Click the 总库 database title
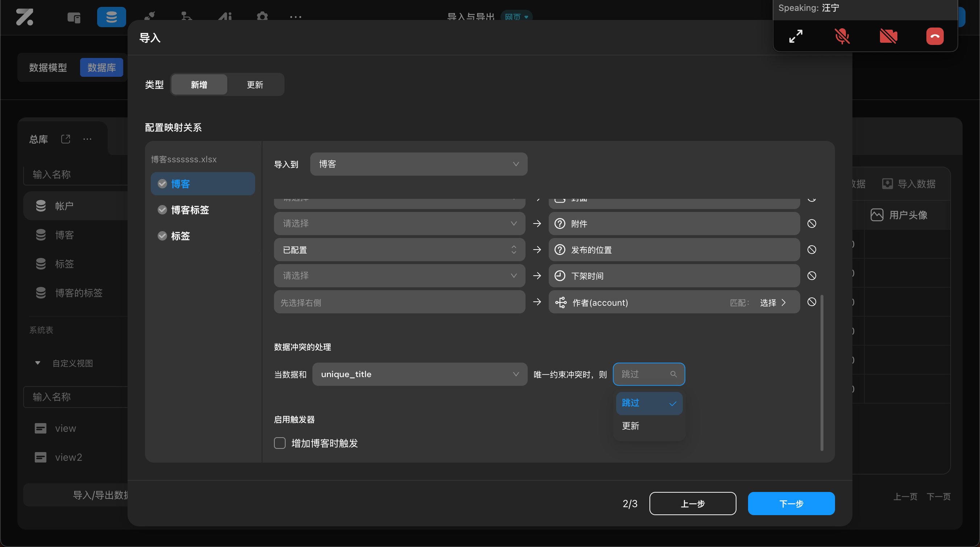The image size is (980, 547). (38, 139)
